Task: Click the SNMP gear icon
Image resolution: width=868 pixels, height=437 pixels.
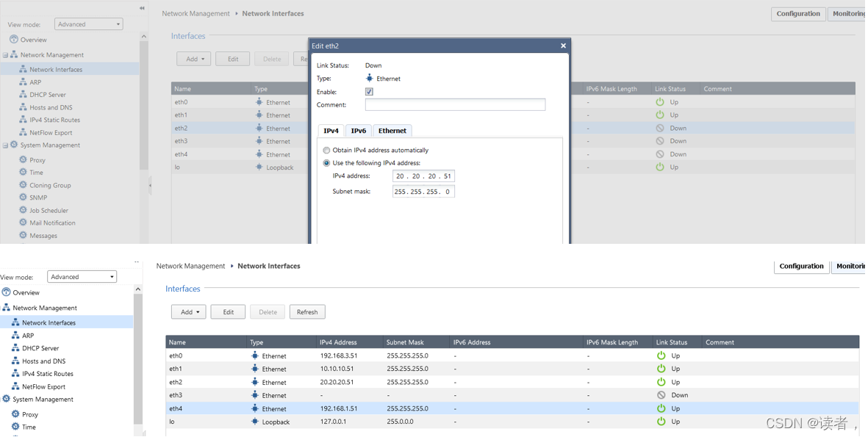Action: [23, 198]
